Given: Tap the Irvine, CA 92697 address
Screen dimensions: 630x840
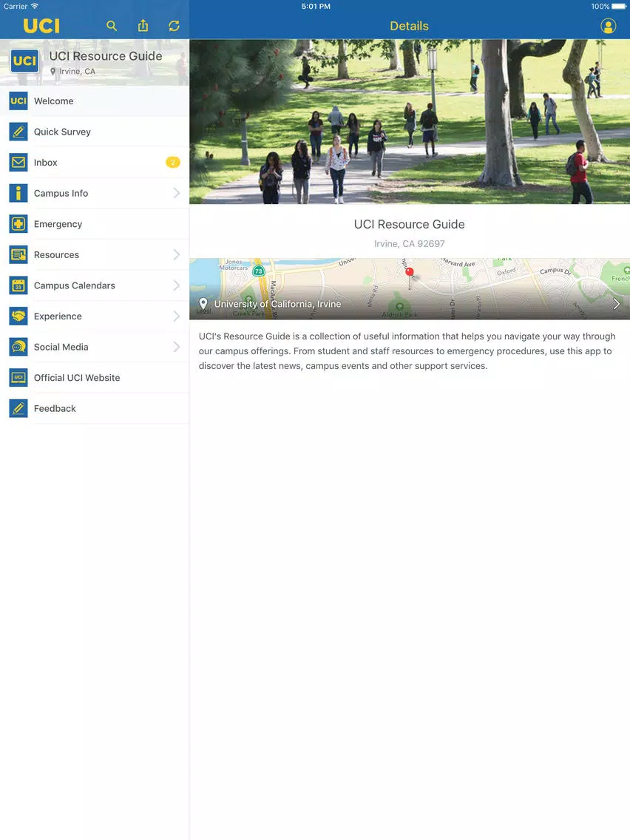Looking at the screenshot, I should coord(410,244).
